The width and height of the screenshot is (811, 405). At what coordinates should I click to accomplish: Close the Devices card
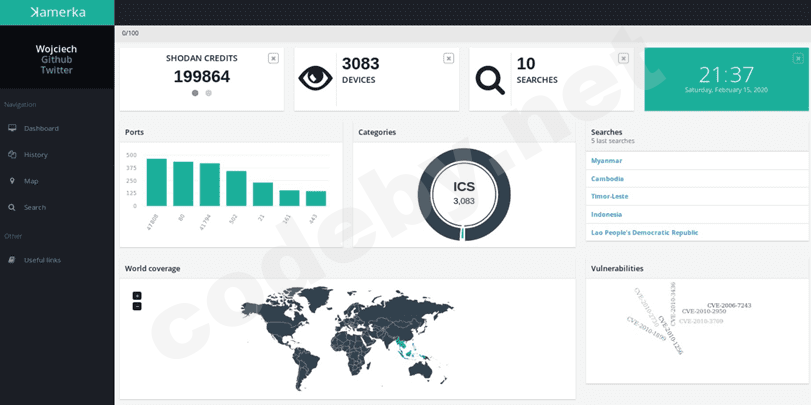pyautogui.click(x=448, y=58)
